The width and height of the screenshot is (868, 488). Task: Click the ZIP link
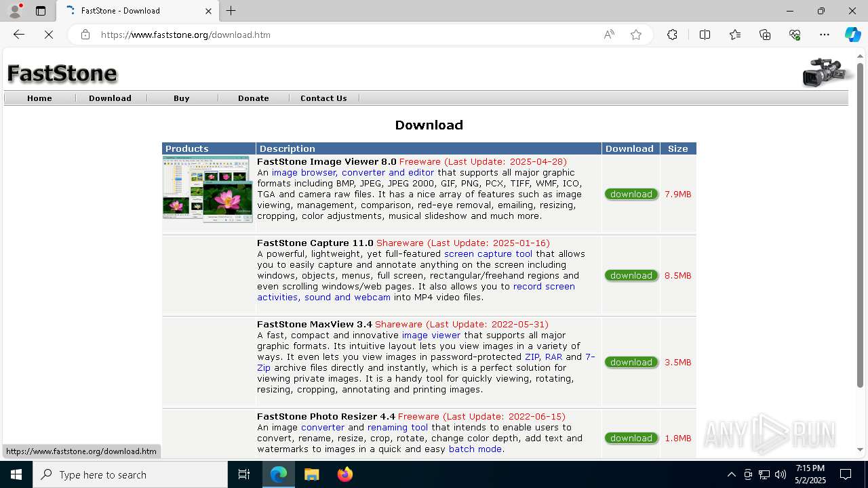coord(532,357)
